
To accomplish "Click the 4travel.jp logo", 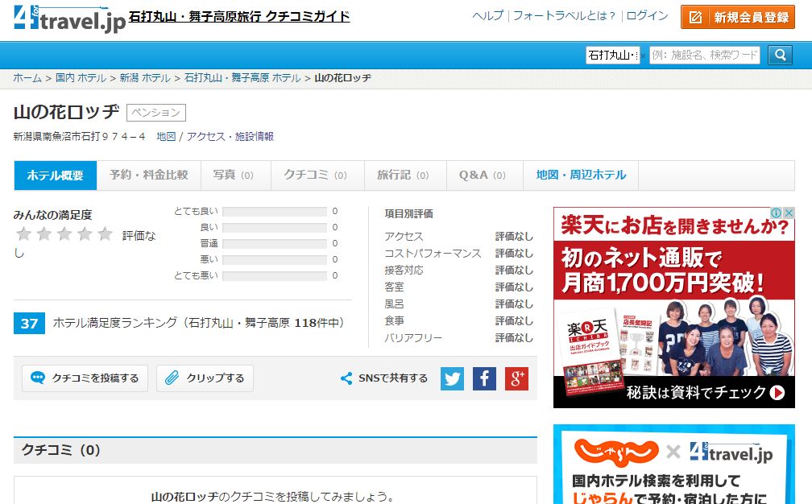I will coord(70,18).
